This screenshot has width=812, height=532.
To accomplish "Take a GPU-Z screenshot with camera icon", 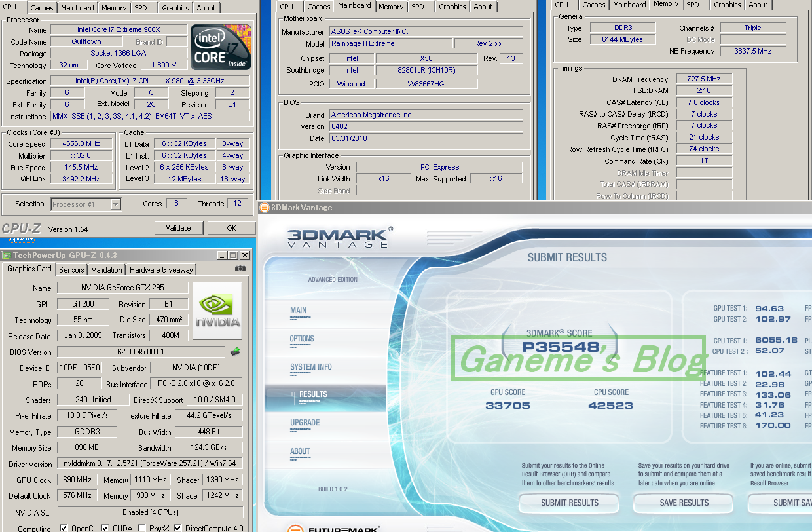I will 240,269.
